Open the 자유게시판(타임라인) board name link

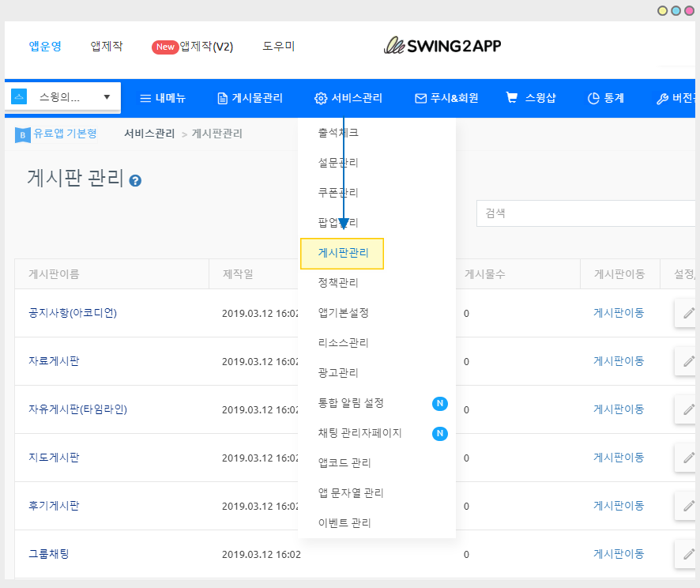click(x=77, y=409)
